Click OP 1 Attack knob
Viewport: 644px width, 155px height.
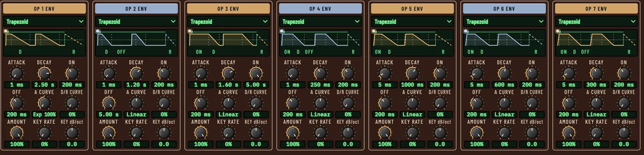17,73
